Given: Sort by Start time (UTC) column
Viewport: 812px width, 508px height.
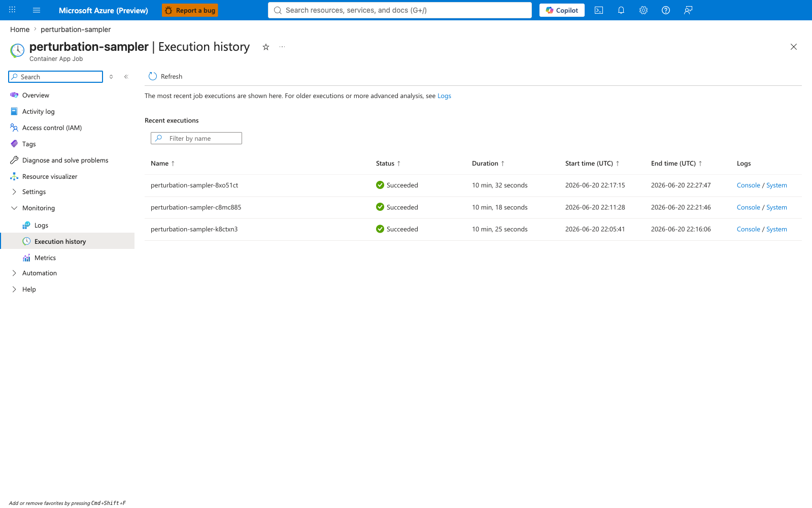Looking at the screenshot, I should [x=592, y=163].
